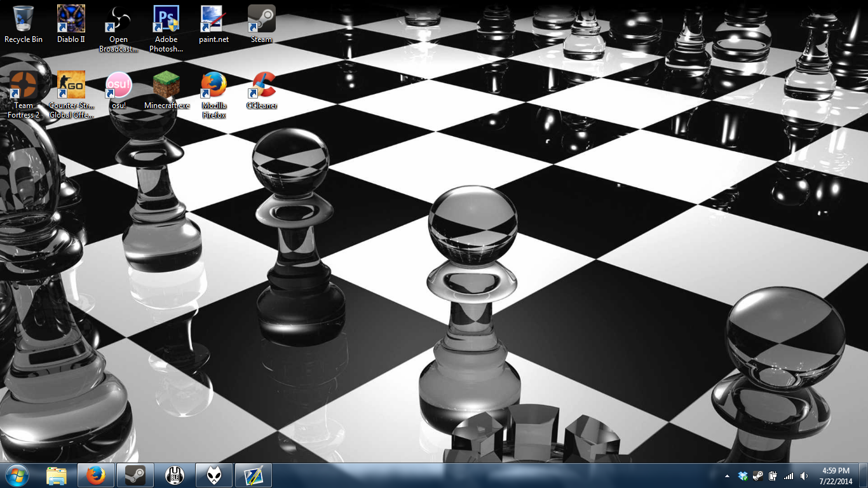Open the Windows Start menu
Screen dimensions: 868x488
(x=17, y=475)
